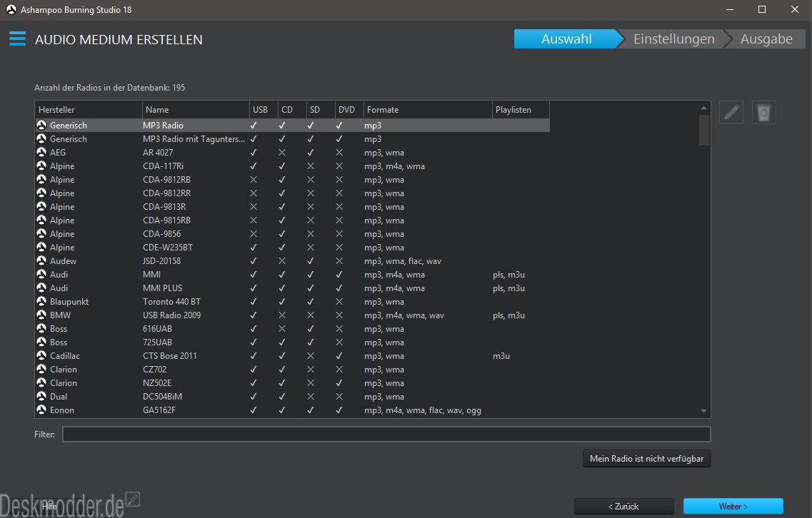Click the SD cross for Clarion CZ702
Viewport: 812px width, 518px height.
pyautogui.click(x=311, y=370)
